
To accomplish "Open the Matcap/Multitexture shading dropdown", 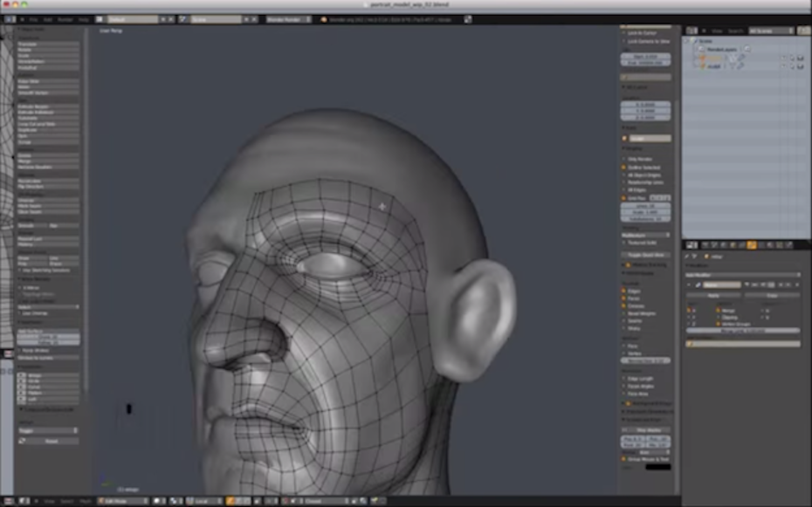I will (x=645, y=234).
